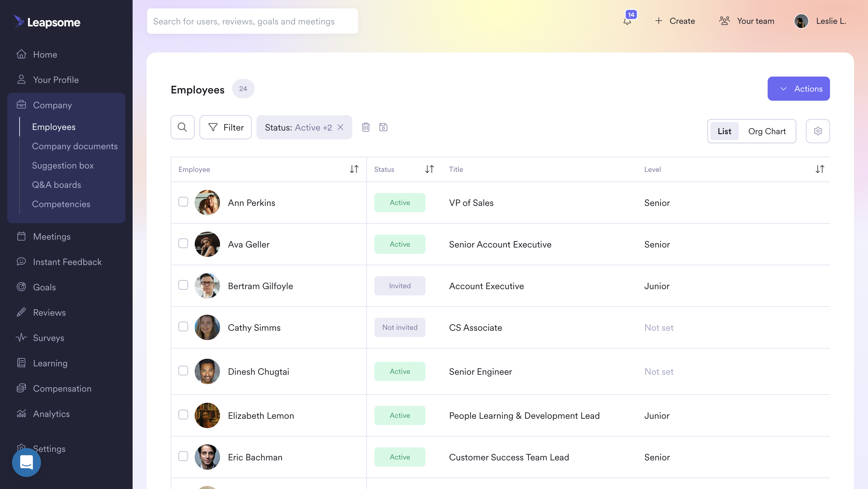Open the notifications bell icon

[627, 21]
